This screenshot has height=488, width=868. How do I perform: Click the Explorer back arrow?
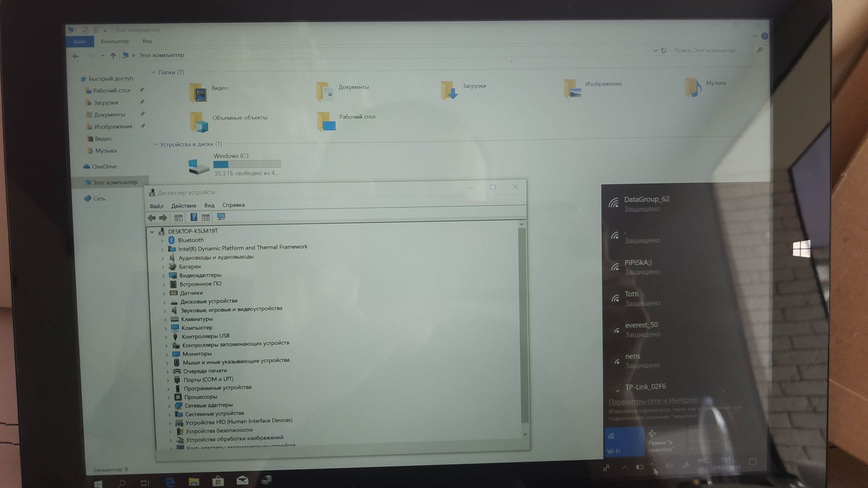point(76,56)
